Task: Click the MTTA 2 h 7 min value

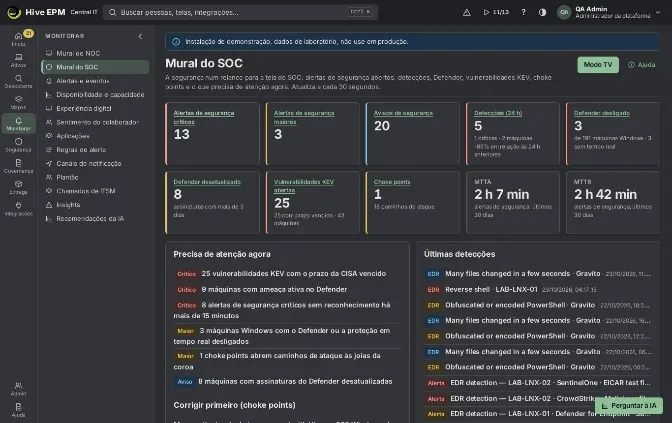Action: pos(501,195)
